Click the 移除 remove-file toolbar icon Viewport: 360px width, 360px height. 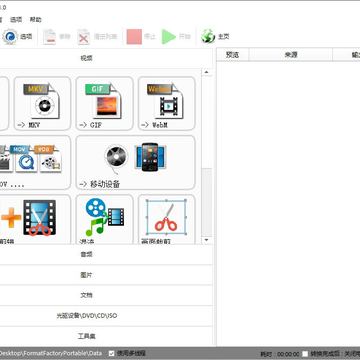[x=50, y=37]
